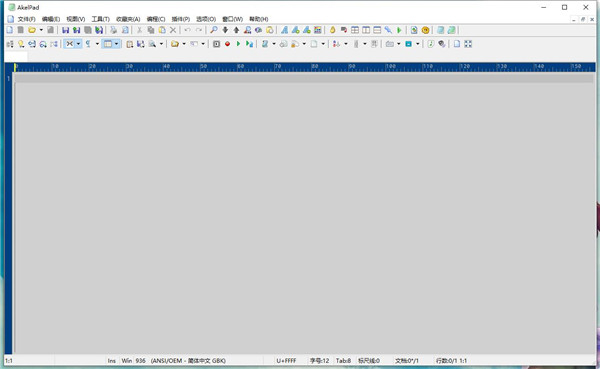The height and width of the screenshot is (369, 600).
Task: Expand the dropdown next to the blue square icon
Action: coord(417,44)
